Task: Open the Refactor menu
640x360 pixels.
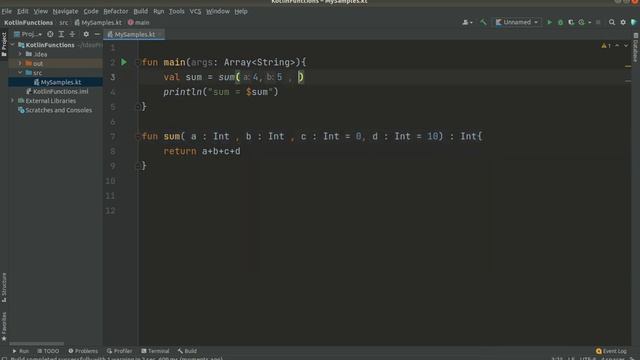Action: click(116, 11)
